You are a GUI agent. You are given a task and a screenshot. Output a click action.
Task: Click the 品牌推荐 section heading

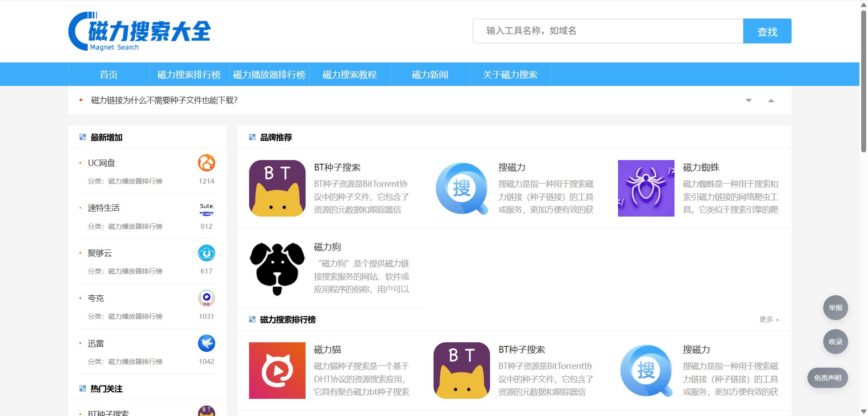(x=276, y=137)
